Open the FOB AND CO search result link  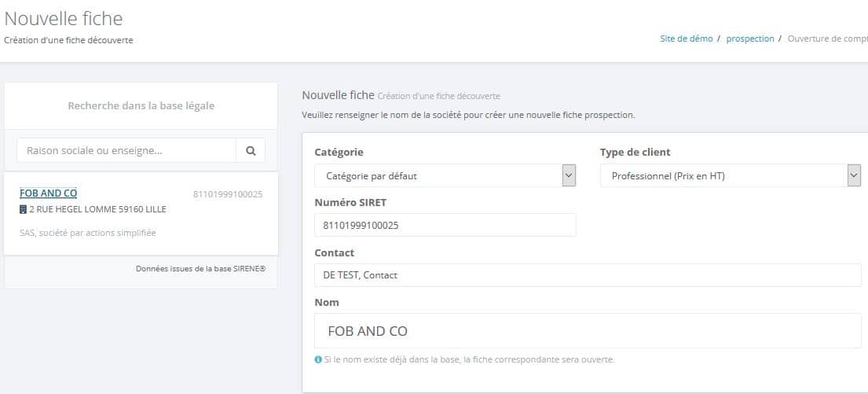pos(48,193)
